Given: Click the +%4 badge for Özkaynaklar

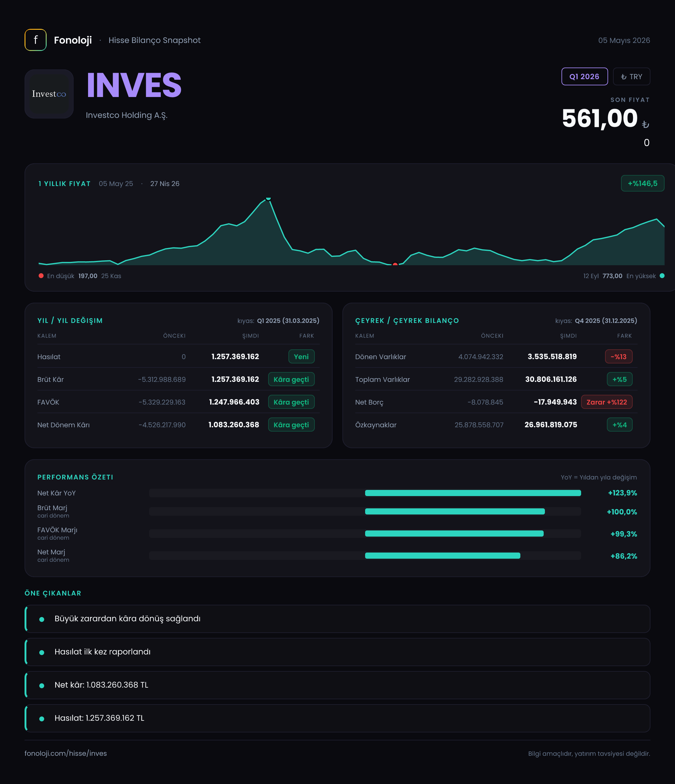Looking at the screenshot, I should coord(619,425).
